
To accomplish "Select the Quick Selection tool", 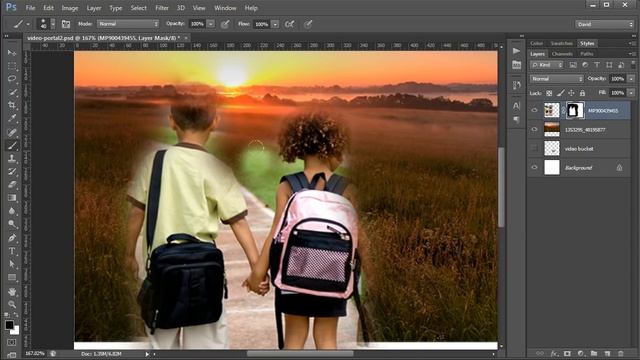I will 12,92.
